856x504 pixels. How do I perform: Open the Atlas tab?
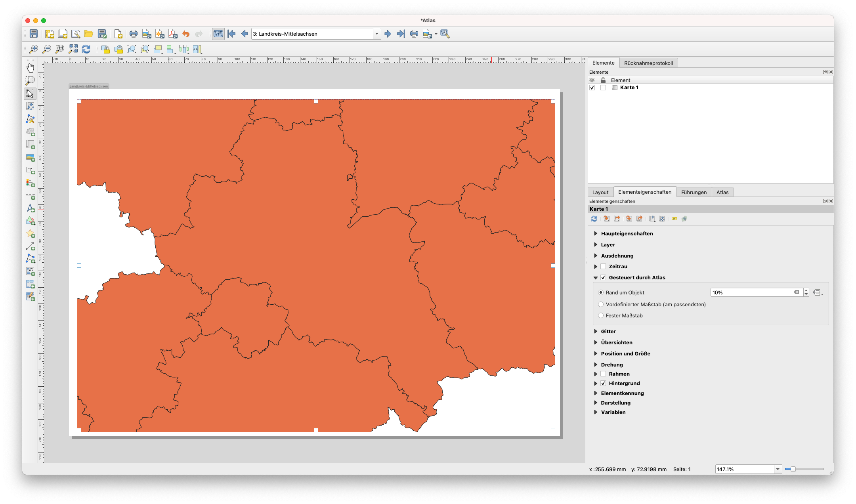click(722, 192)
